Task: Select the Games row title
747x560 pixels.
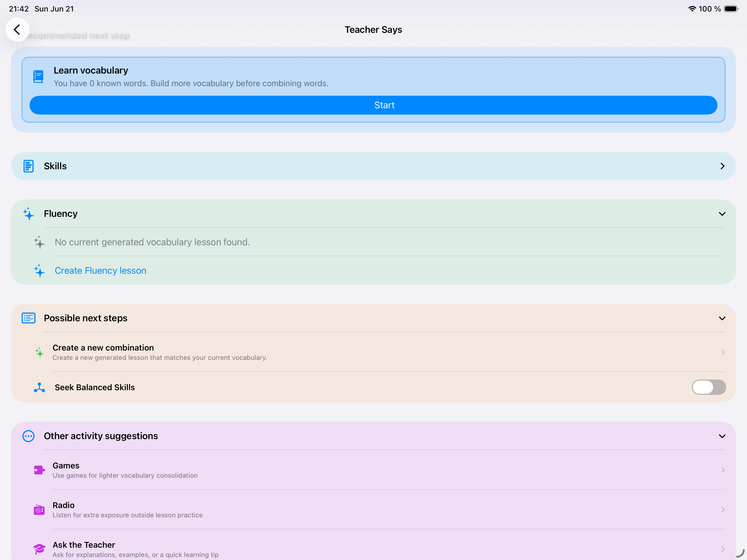Action: [66, 465]
